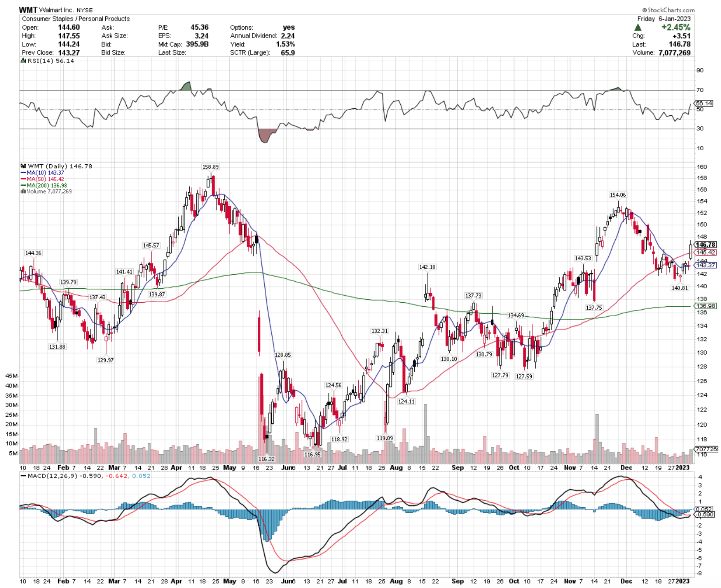Click the Walmart Inc. company name
The height and width of the screenshot is (588, 721).
57,10
